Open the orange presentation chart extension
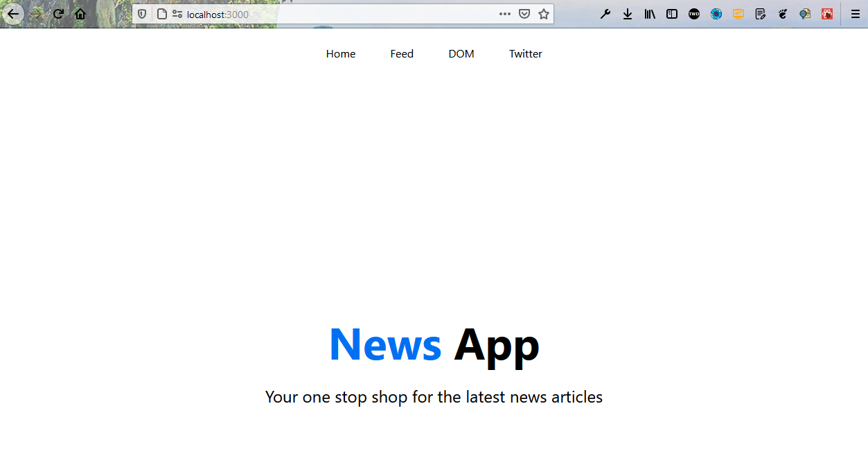The height and width of the screenshot is (458, 868). (x=738, y=14)
